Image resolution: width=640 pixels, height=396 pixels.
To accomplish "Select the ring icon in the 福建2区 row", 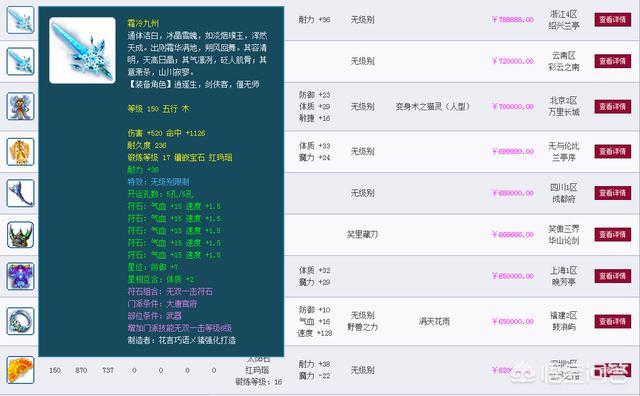I will [20, 321].
